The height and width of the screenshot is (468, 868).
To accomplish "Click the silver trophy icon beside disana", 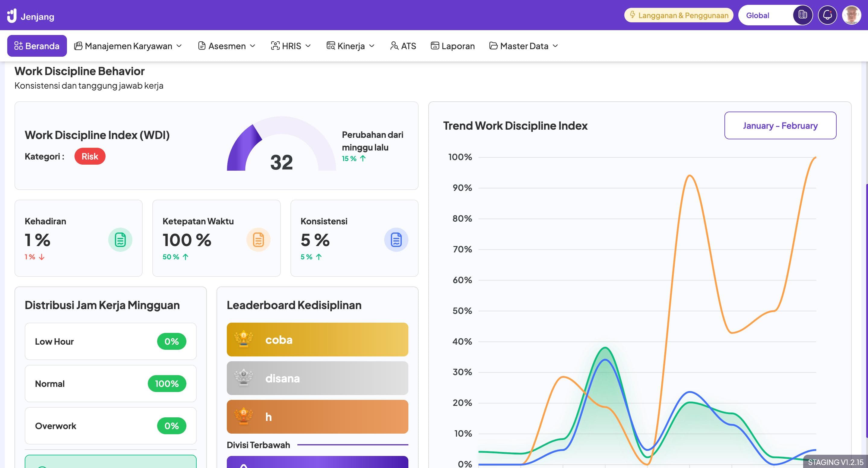I will tap(243, 378).
